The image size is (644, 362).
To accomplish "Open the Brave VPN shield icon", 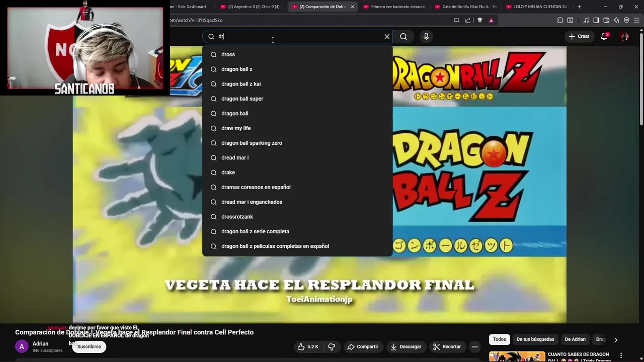I will tap(626, 20).
